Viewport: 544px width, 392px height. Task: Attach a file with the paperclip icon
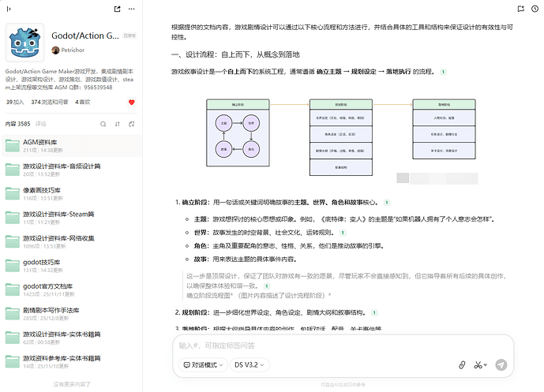tap(461, 365)
